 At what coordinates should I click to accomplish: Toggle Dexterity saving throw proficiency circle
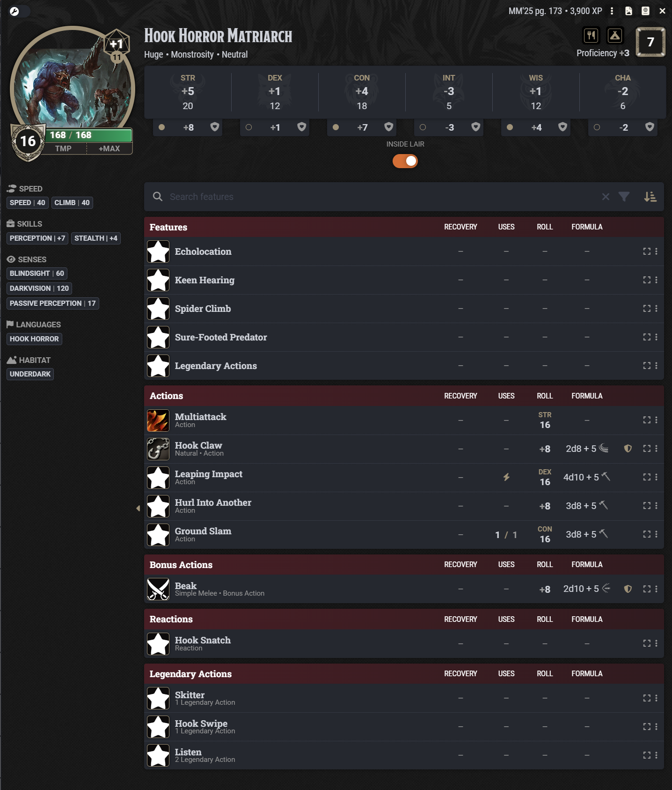point(248,127)
